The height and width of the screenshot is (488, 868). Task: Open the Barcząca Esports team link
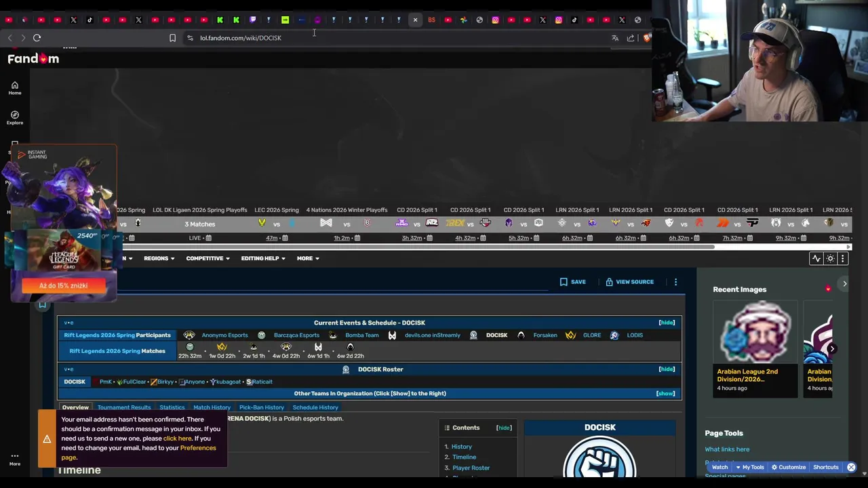[296, 335]
